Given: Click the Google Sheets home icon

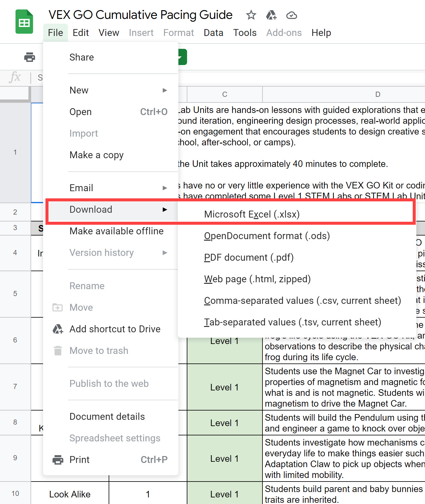Looking at the screenshot, I should tap(24, 22).
